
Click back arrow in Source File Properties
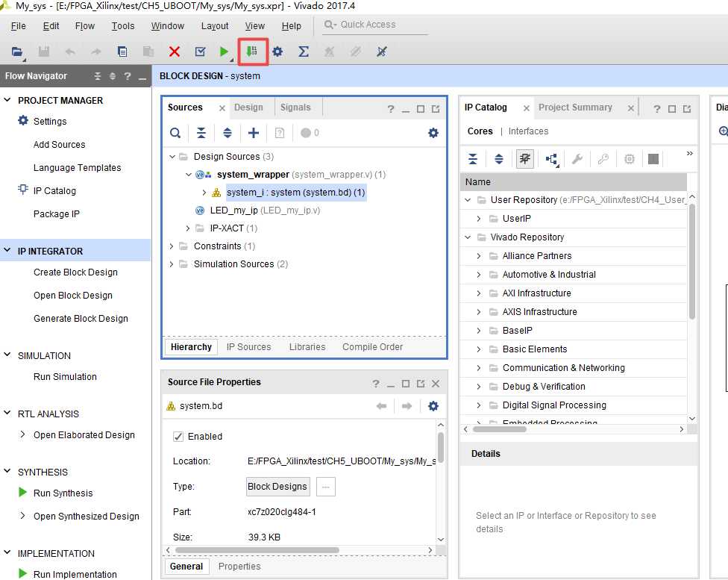click(x=382, y=406)
